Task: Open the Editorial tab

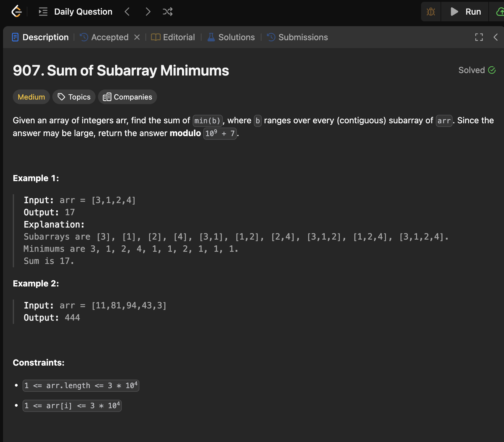Action: tap(173, 37)
